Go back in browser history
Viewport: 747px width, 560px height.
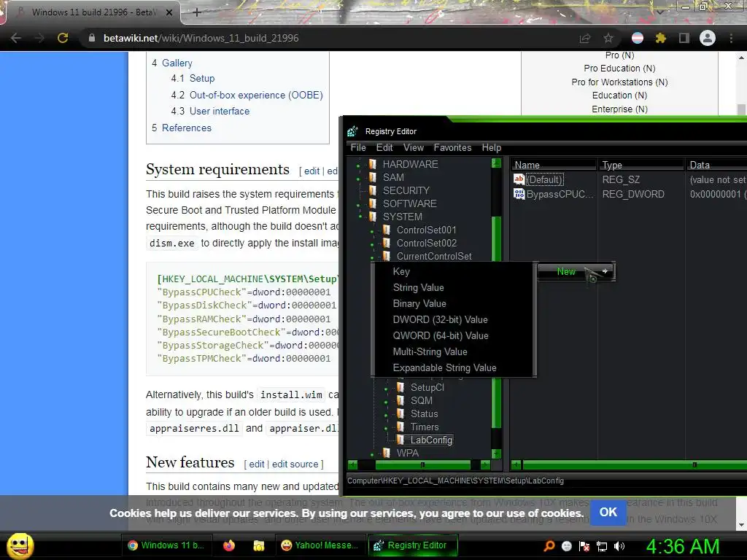[x=16, y=38]
